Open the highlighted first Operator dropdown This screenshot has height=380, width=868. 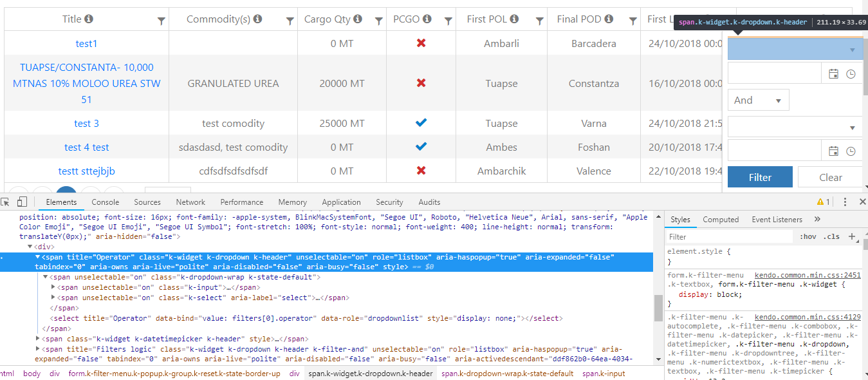click(795, 50)
